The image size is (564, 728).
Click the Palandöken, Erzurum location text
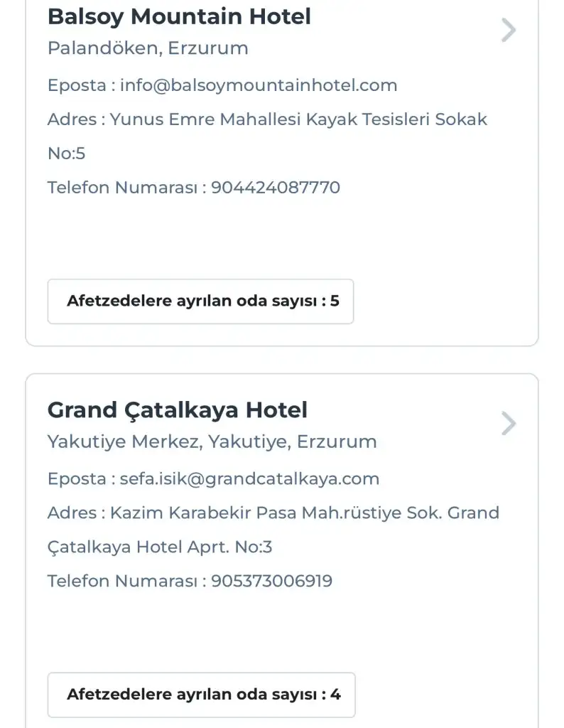click(x=148, y=49)
